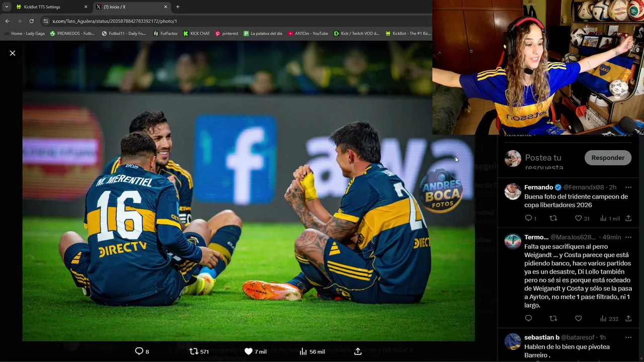View site information icon in address bar
The image size is (644, 362).
tap(46, 21)
